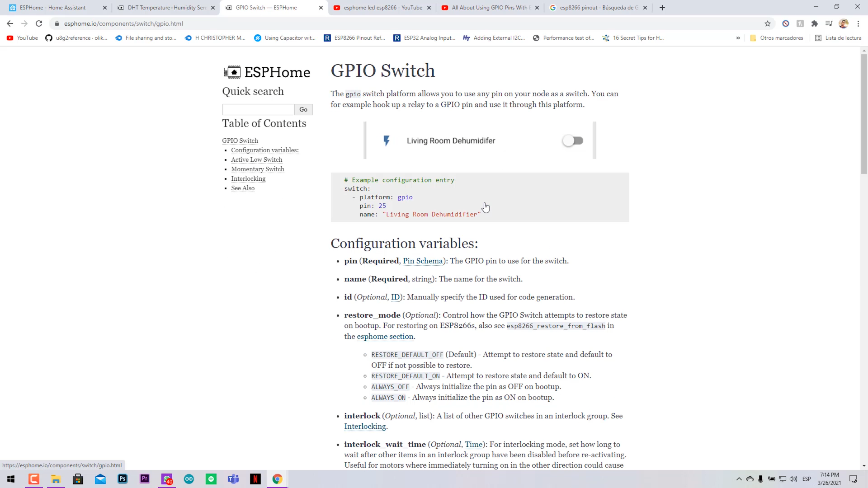Viewport: 868px width, 488px height.
Task: Open the ESP32 Analog Input bookmark
Action: point(424,38)
